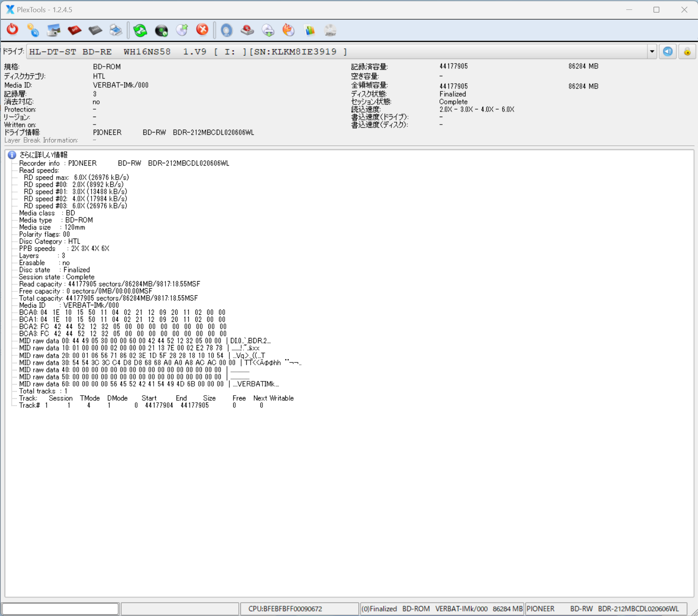Export report as HTML icon
698x616 pixels.
coord(95,30)
